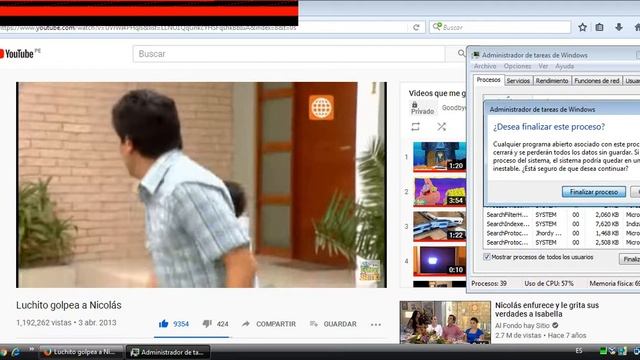Open the Al Fondo hay Sitio channel link
This screenshot has height=360, width=640.
522,325
